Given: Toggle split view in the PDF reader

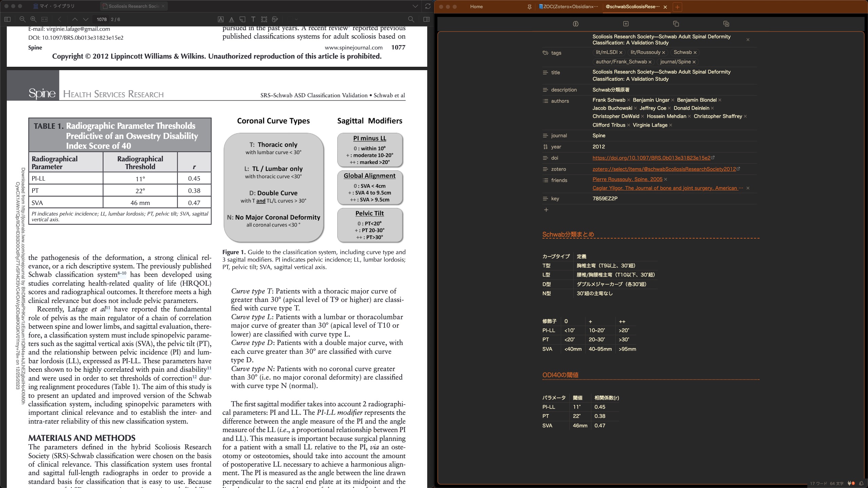Looking at the screenshot, I should pyautogui.click(x=427, y=19).
